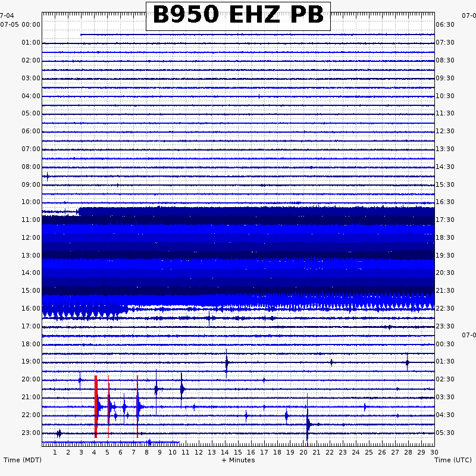Select the 10:30 UTC time label
Viewport: 476px width, 476px height.
[x=445, y=96]
